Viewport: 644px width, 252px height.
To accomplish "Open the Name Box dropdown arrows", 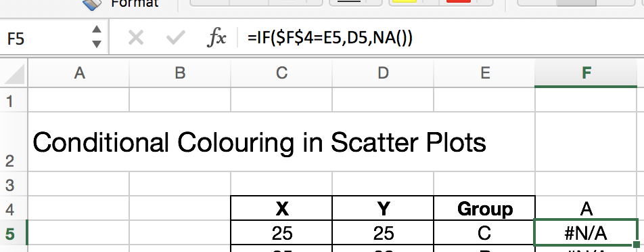I will coord(97,37).
